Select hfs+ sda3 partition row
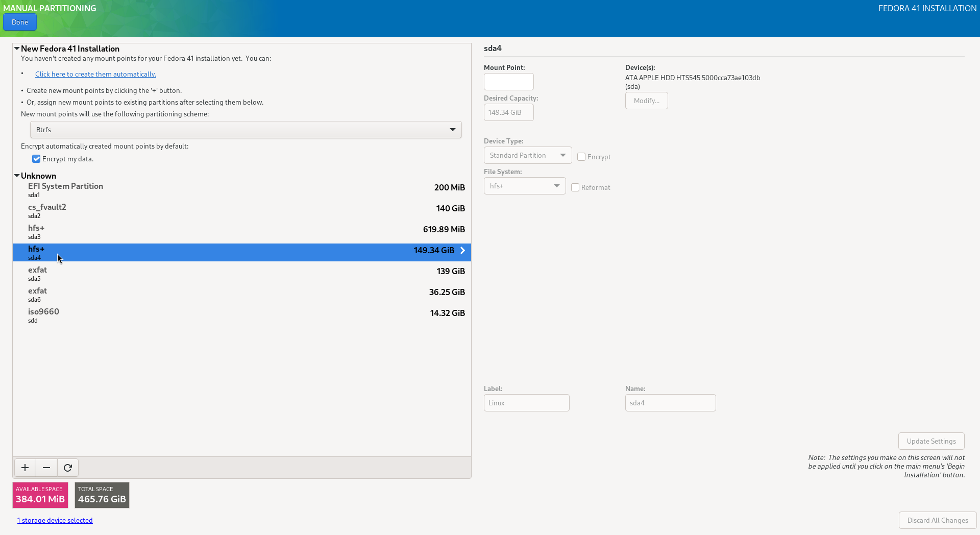The width and height of the screenshot is (980, 535). 242,231
